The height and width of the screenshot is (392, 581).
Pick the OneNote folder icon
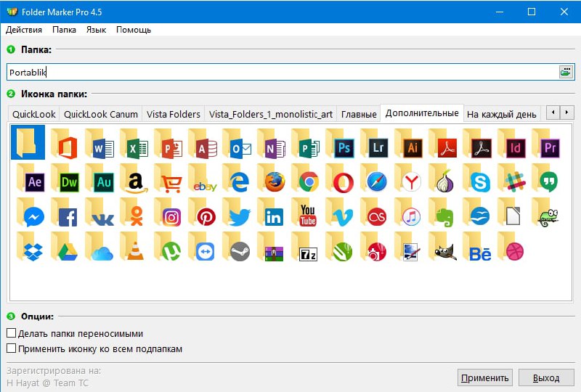point(271,144)
